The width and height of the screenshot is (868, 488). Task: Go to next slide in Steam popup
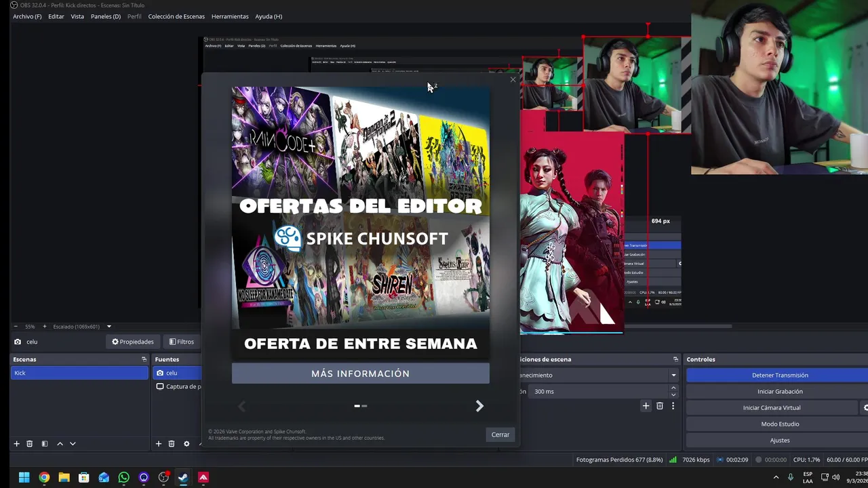click(x=479, y=406)
